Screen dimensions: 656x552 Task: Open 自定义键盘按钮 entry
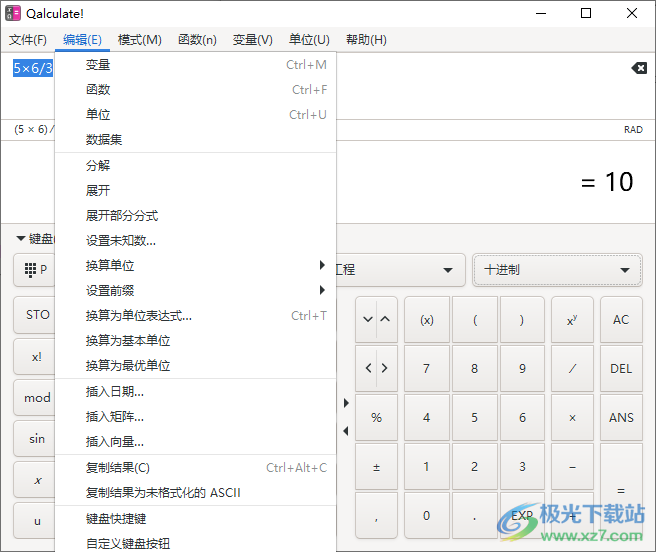196,543
